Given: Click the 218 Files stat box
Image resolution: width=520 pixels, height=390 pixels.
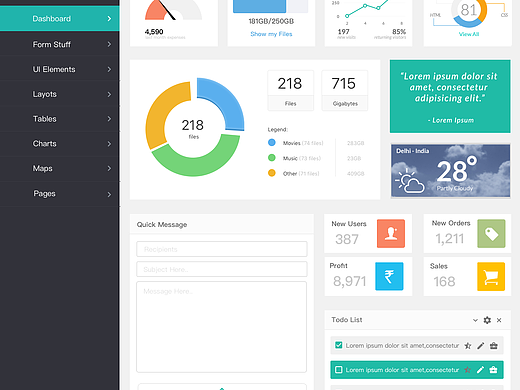Looking at the screenshot, I should [x=291, y=90].
